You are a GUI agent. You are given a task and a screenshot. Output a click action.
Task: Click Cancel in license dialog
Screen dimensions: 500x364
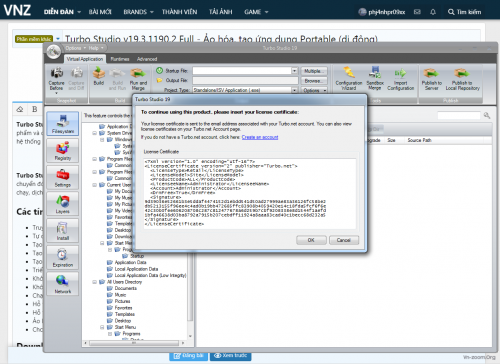tap(344, 240)
